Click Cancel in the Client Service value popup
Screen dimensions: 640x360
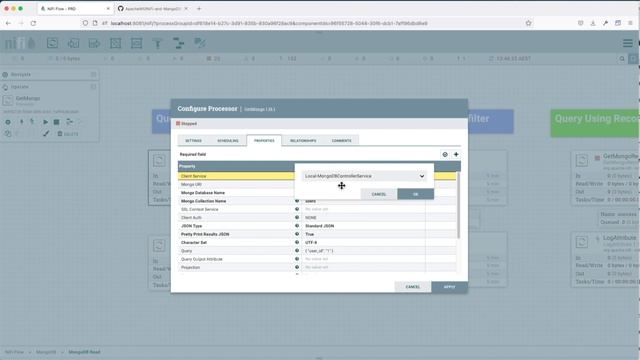coord(379,194)
